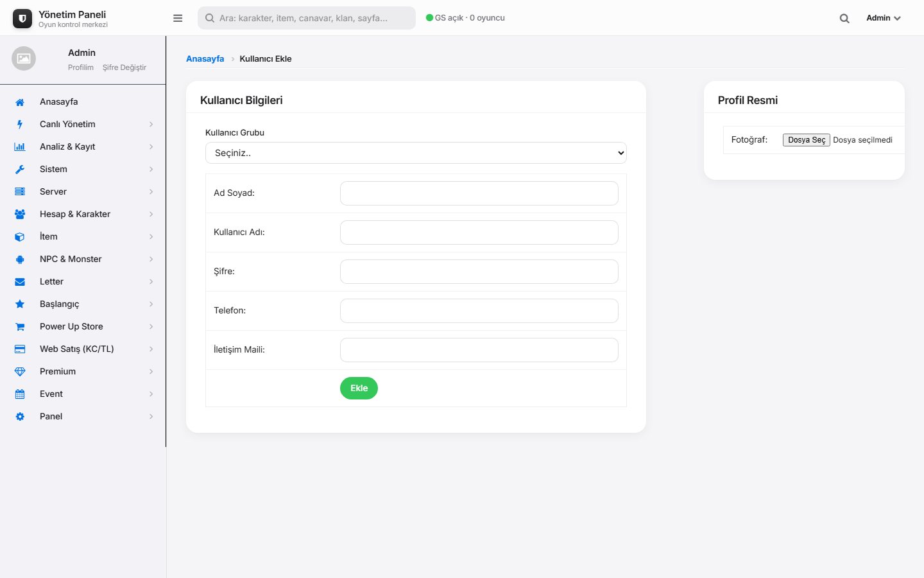Click the search icon at top right

844,19
